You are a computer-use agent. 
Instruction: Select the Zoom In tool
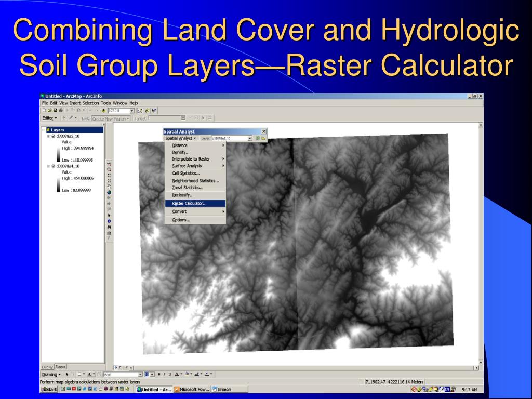[x=109, y=164]
